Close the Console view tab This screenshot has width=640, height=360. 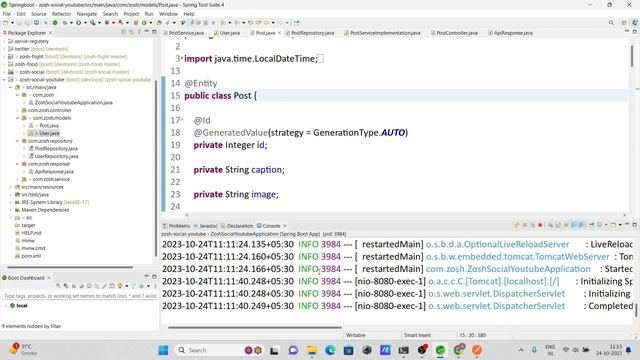(284, 226)
